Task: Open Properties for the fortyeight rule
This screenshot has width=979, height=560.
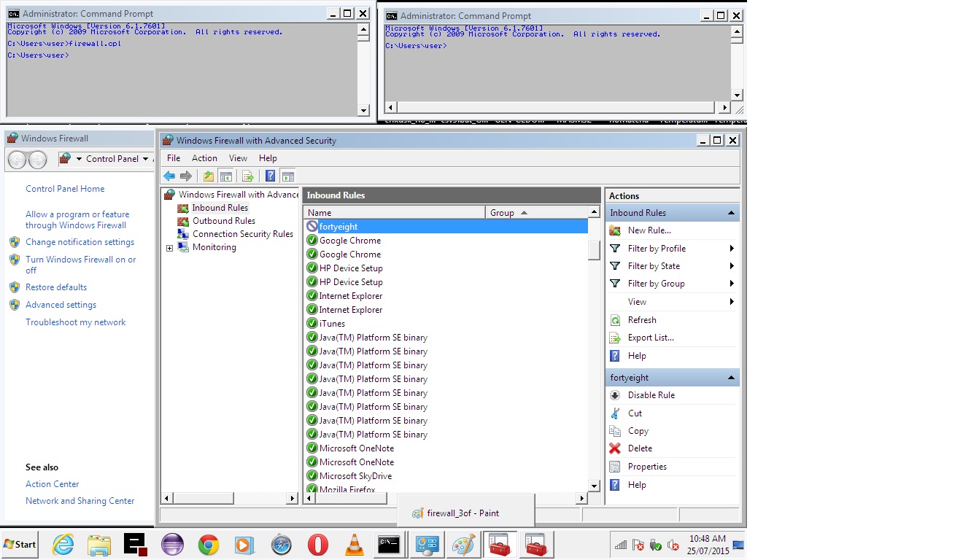Action: [x=648, y=467]
